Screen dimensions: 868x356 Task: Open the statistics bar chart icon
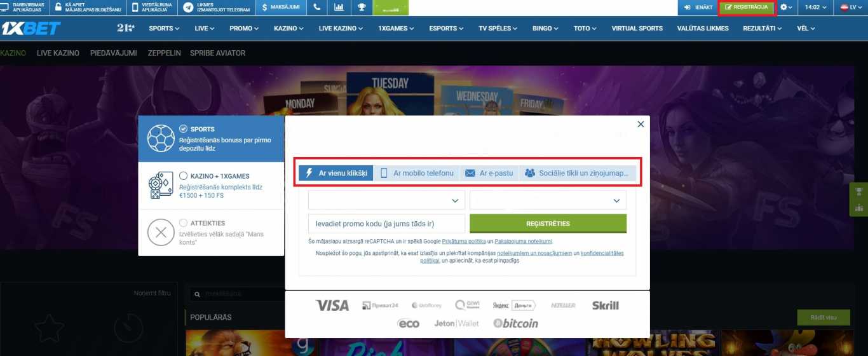(339, 8)
